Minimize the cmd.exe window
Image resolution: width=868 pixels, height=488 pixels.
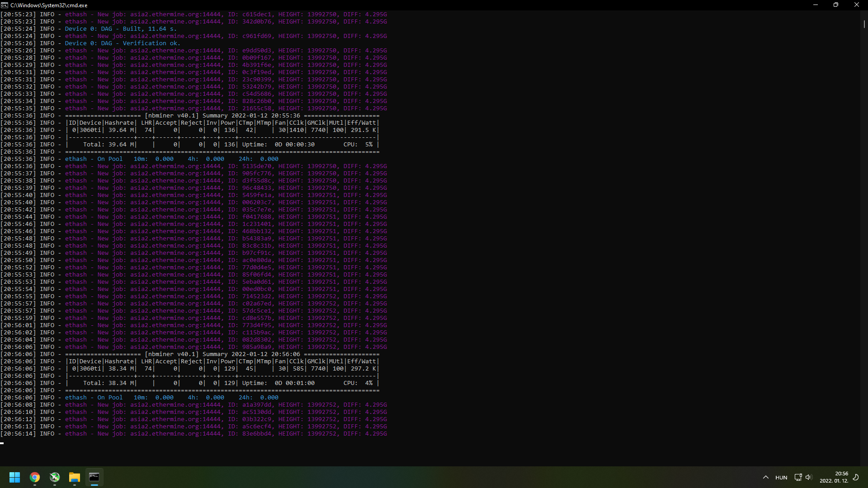click(x=816, y=5)
